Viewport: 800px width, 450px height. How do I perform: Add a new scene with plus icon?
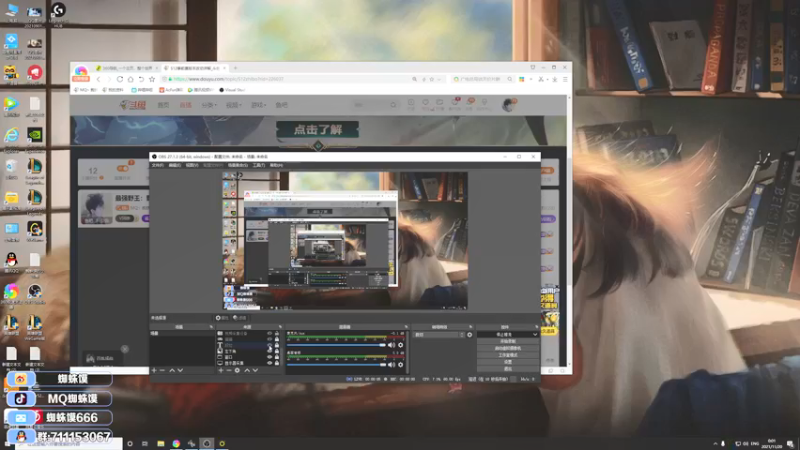(154, 370)
